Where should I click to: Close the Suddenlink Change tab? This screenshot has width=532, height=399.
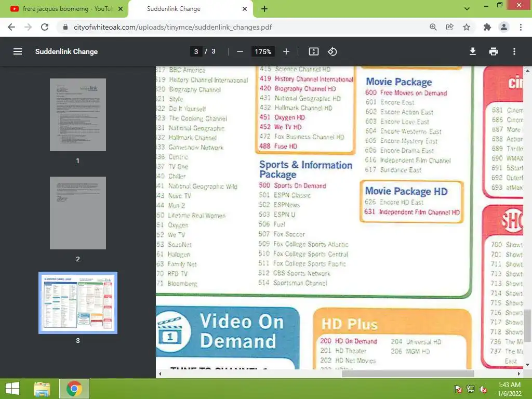tap(245, 9)
